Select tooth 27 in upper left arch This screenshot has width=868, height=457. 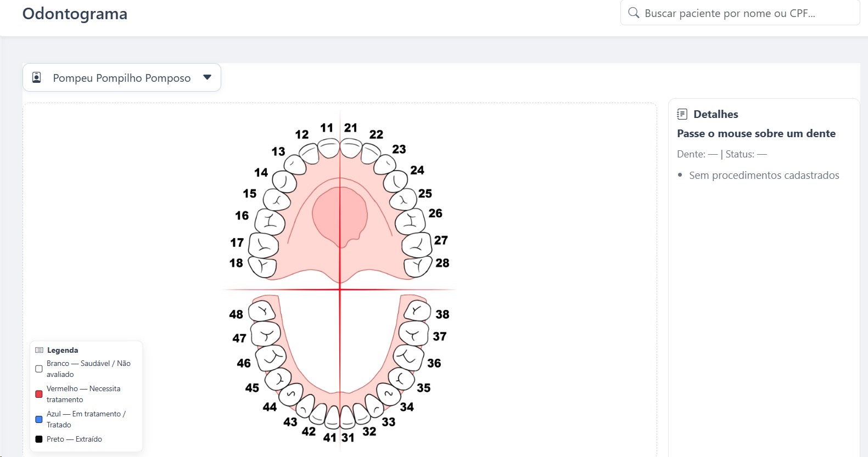[417, 245]
